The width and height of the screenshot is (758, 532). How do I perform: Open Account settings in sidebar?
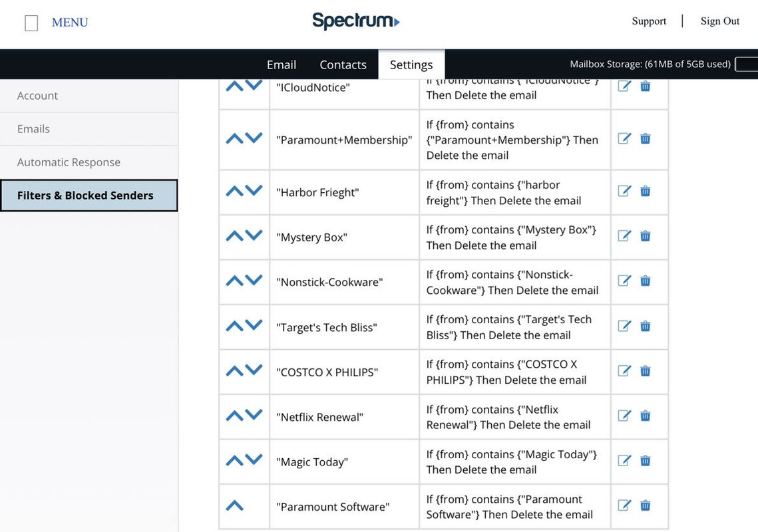(x=89, y=96)
